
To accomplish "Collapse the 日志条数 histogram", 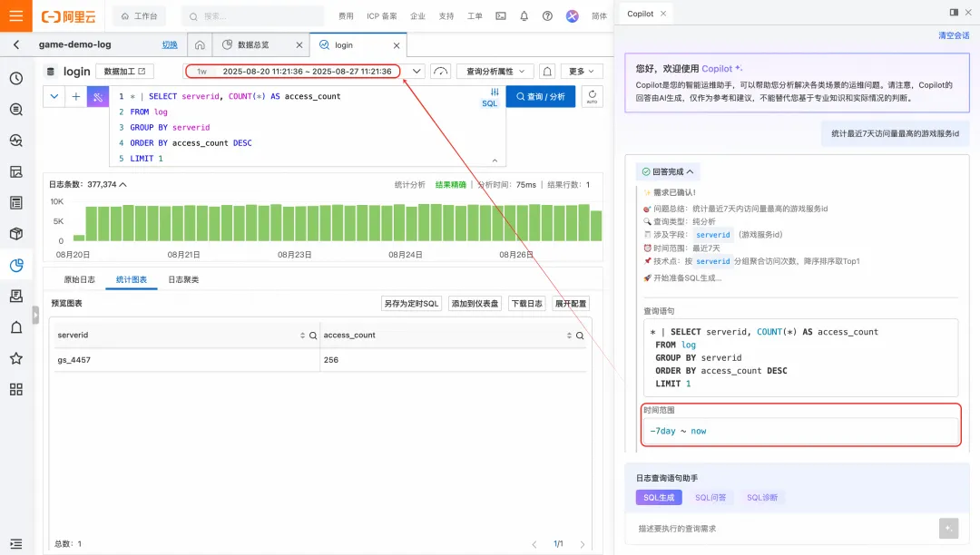I will tap(123, 184).
